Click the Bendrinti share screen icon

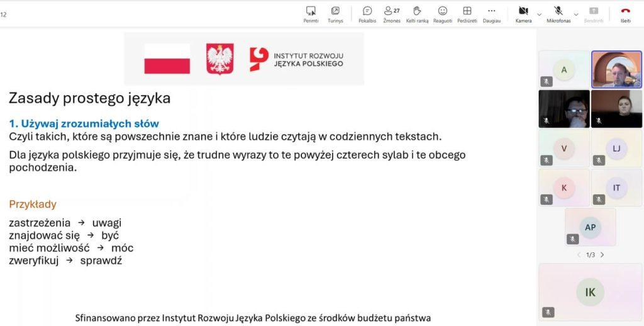(x=593, y=11)
